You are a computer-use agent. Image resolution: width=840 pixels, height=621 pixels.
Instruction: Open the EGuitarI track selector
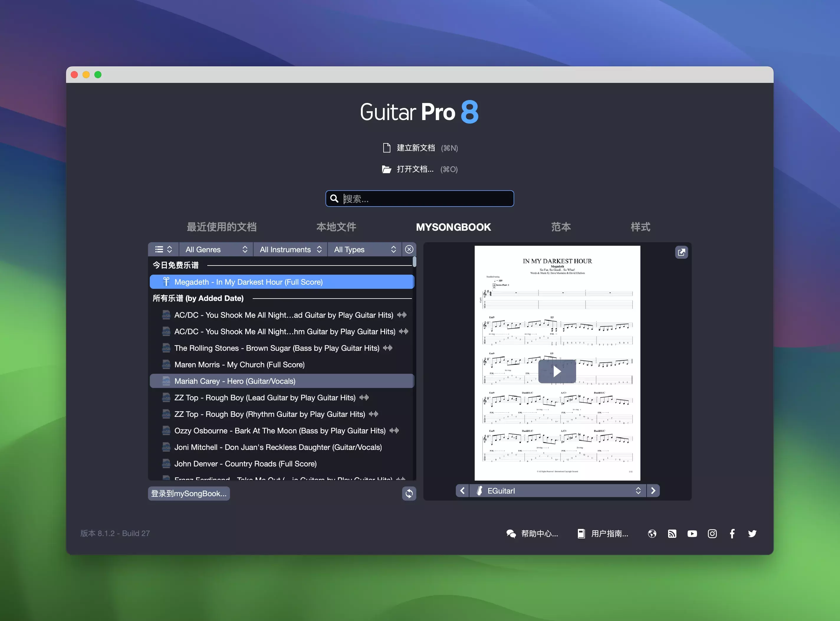[558, 491]
